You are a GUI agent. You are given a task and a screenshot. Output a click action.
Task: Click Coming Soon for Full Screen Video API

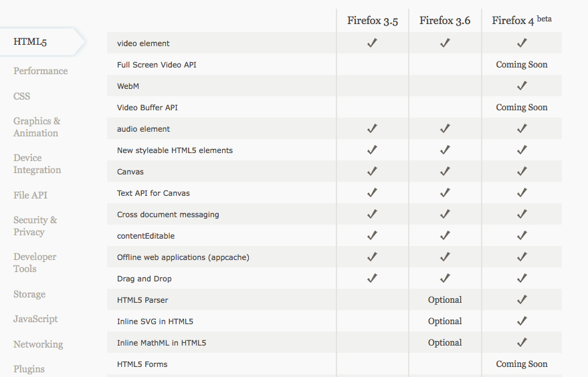pos(522,64)
